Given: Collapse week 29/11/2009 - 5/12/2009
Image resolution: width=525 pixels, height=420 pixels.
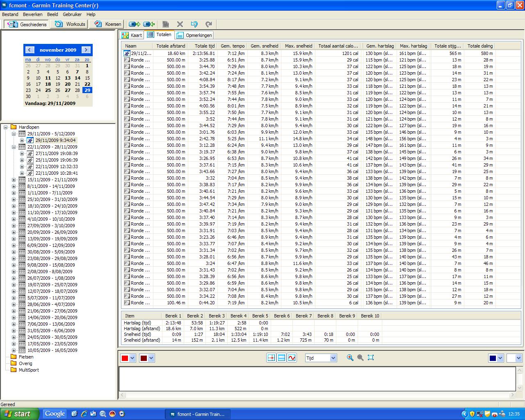Looking at the screenshot, I should click(14, 134).
